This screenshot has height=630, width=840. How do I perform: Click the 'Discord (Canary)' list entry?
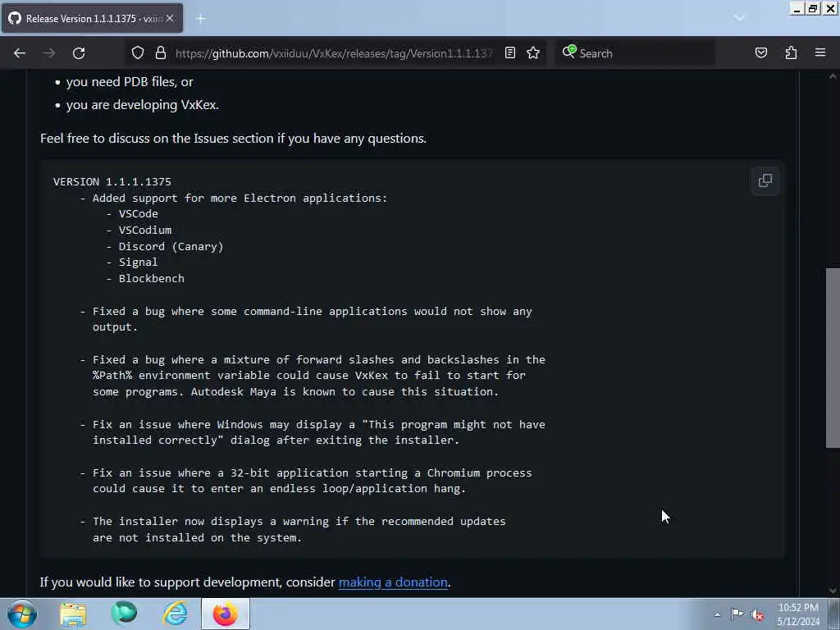pyautogui.click(x=171, y=247)
